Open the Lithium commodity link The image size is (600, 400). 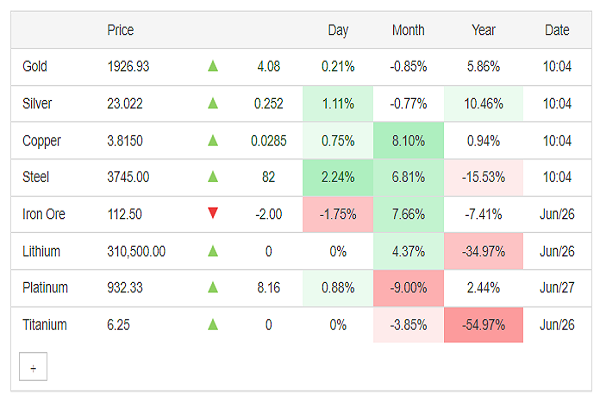pos(42,251)
